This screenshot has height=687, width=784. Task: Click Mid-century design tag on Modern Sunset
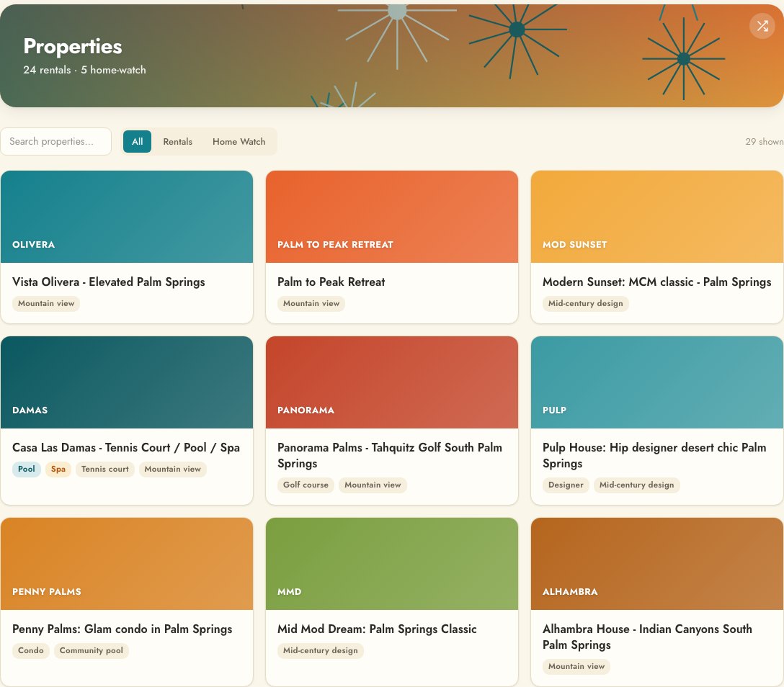tap(586, 303)
